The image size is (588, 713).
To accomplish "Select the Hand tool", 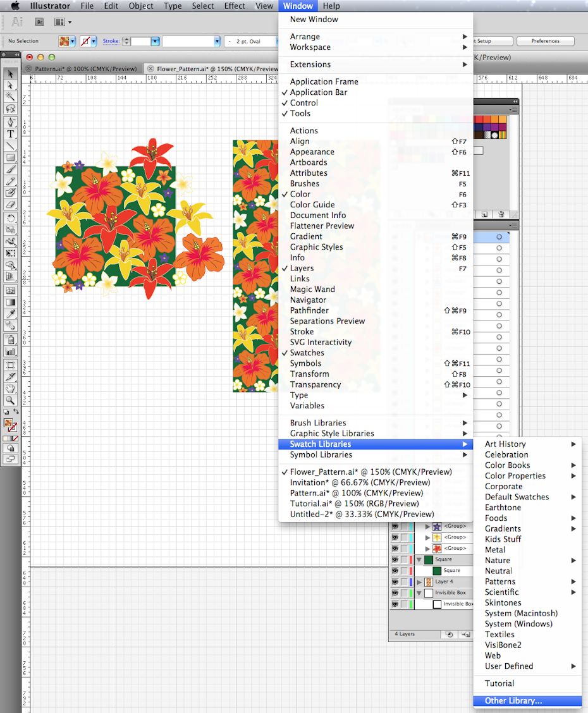I will (10, 388).
